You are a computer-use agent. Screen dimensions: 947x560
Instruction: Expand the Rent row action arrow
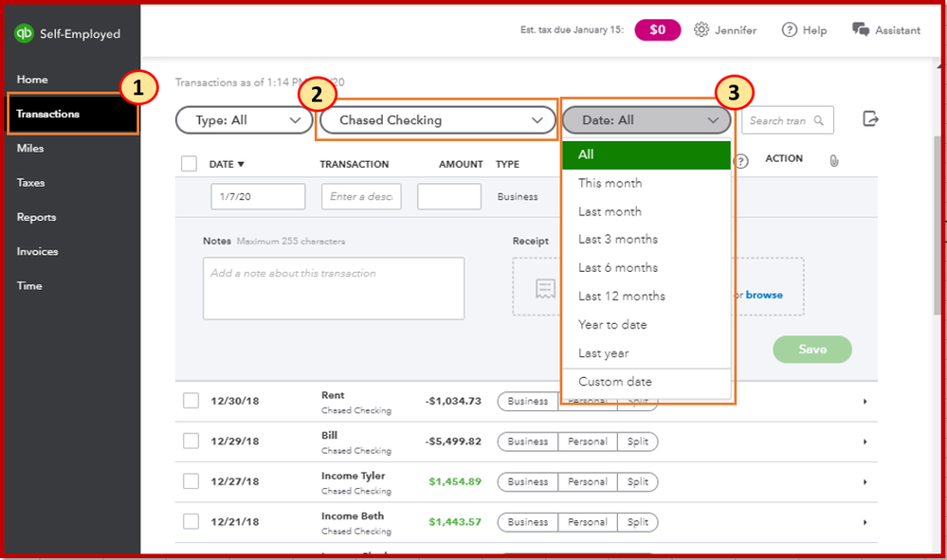(865, 402)
